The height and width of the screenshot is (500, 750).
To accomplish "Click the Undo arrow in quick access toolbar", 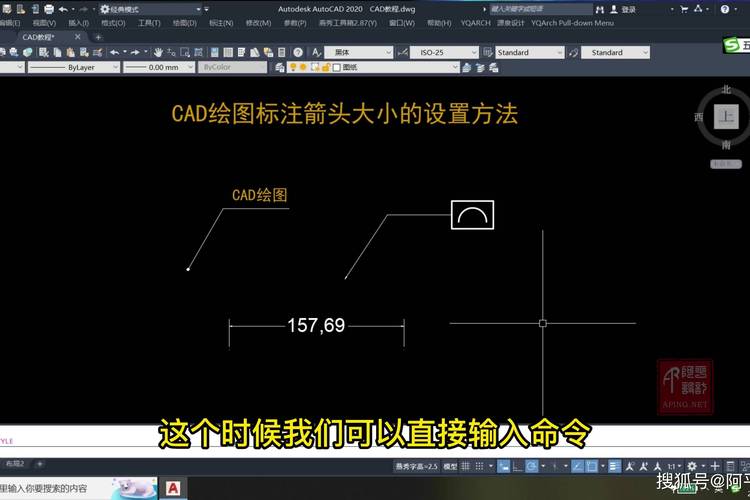I will pyautogui.click(x=63, y=9).
